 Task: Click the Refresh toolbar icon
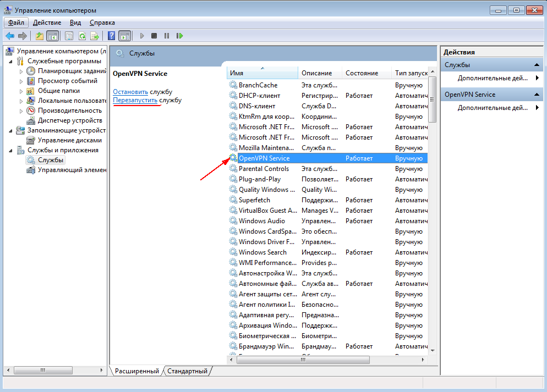pos(81,36)
